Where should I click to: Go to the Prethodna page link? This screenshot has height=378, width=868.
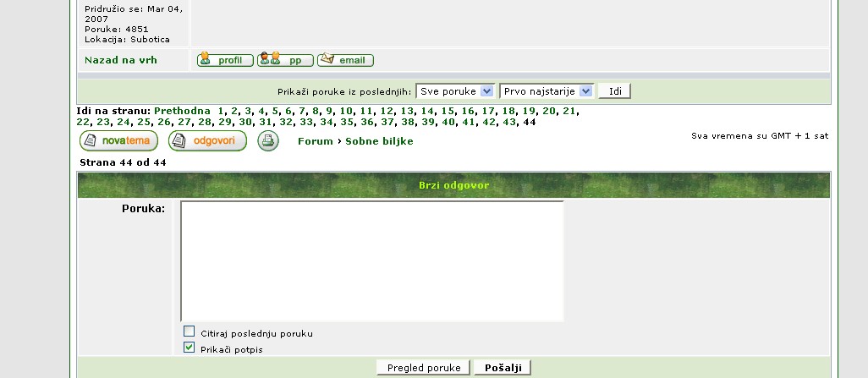[182, 111]
